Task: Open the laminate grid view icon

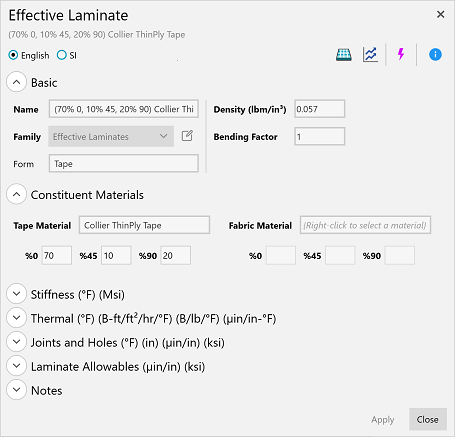Action: point(344,55)
